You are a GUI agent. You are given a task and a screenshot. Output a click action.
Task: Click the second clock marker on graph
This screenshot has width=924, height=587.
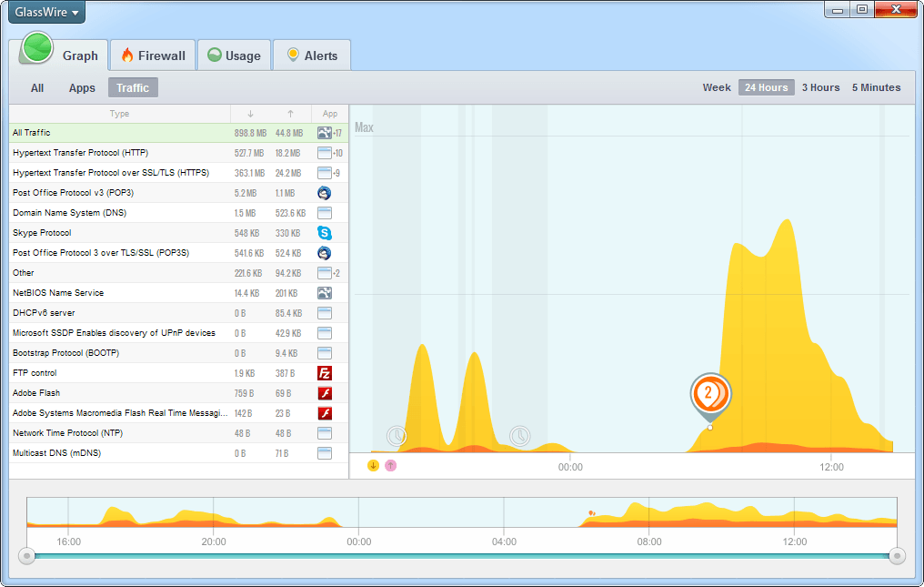(x=520, y=436)
